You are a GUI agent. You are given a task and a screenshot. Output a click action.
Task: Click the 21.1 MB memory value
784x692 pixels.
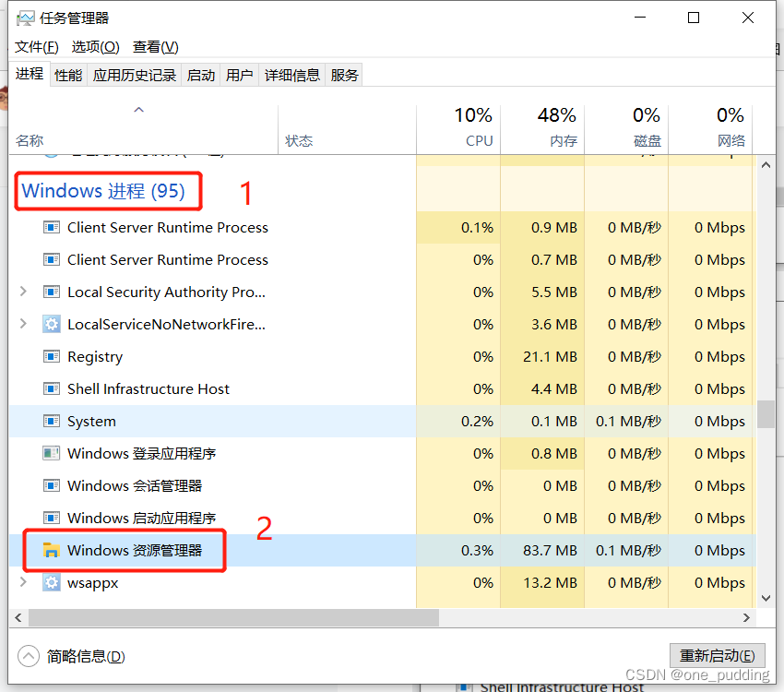[x=550, y=357]
